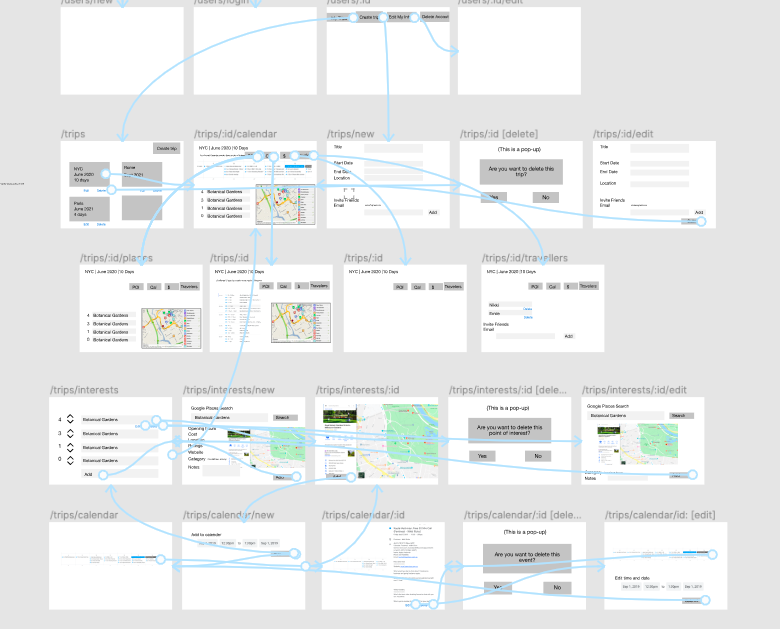
Task: Click Google Places search field in /trips/interests/new
Action: tap(229, 418)
